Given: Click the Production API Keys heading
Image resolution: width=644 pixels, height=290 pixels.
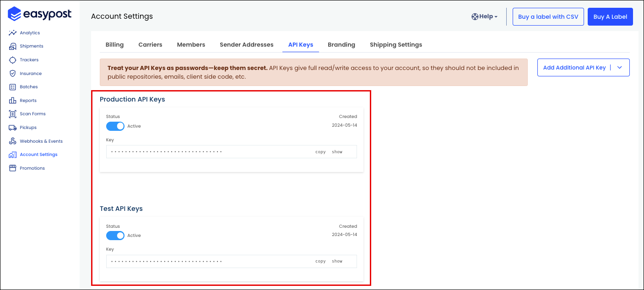Looking at the screenshot, I should [132, 99].
